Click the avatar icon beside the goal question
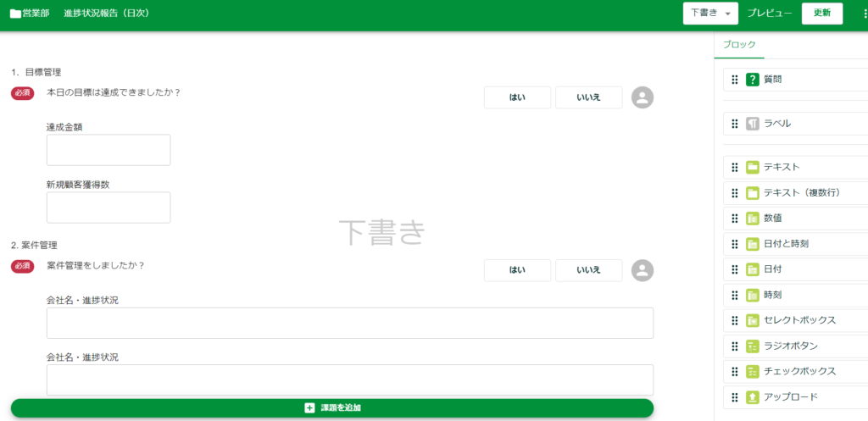This screenshot has height=421, width=868. (643, 97)
